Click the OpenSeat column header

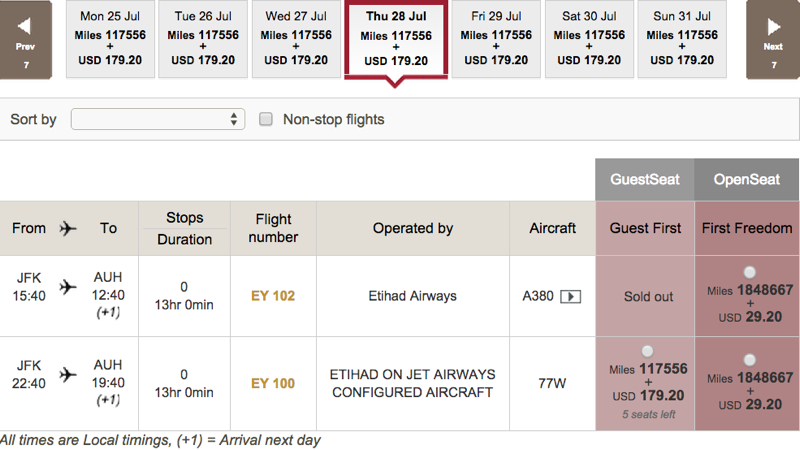click(x=747, y=180)
